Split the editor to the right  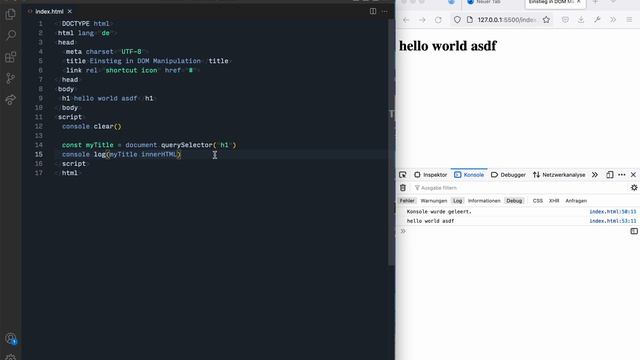[x=373, y=11]
